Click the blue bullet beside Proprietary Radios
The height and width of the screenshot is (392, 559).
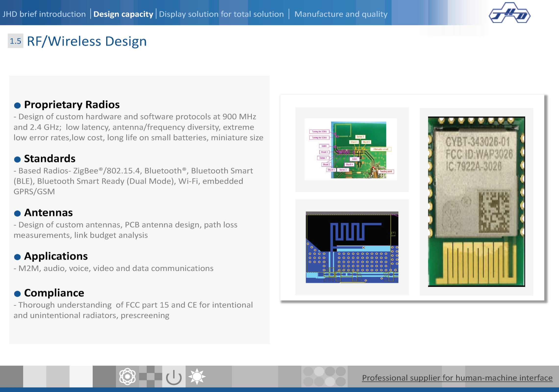[17, 106]
